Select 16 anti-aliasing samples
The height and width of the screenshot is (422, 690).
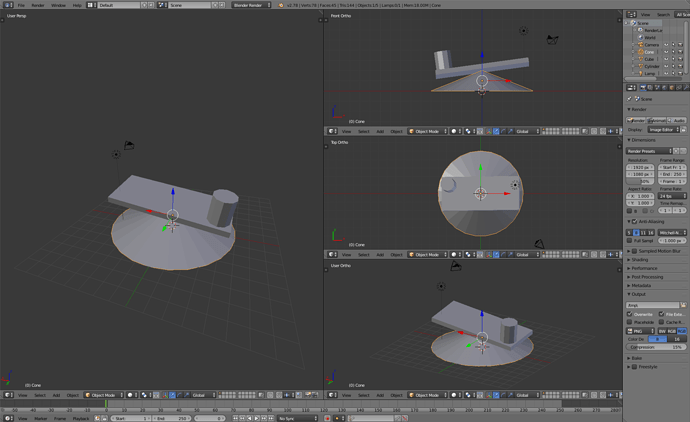pyautogui.click(x=650, y=232)
